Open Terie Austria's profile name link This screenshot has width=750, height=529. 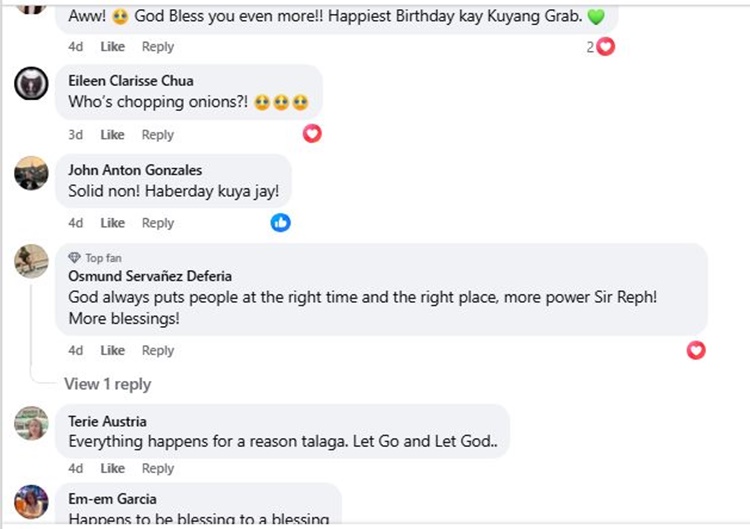tap(107, 421)
